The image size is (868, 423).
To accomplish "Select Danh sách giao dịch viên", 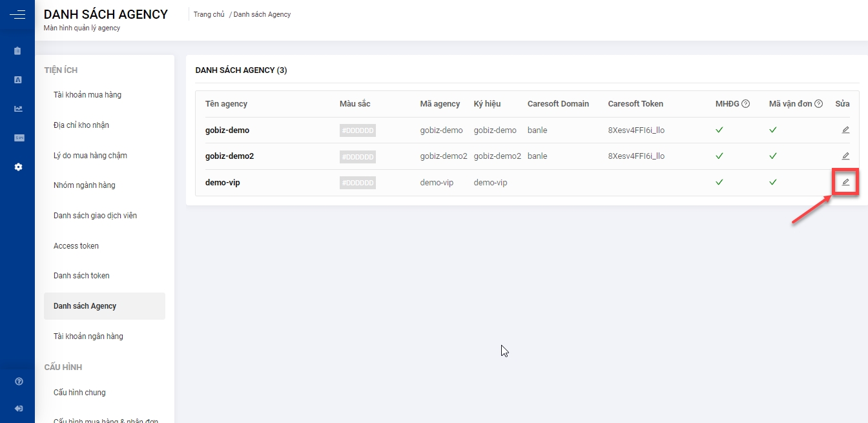I will coord(95,216).
